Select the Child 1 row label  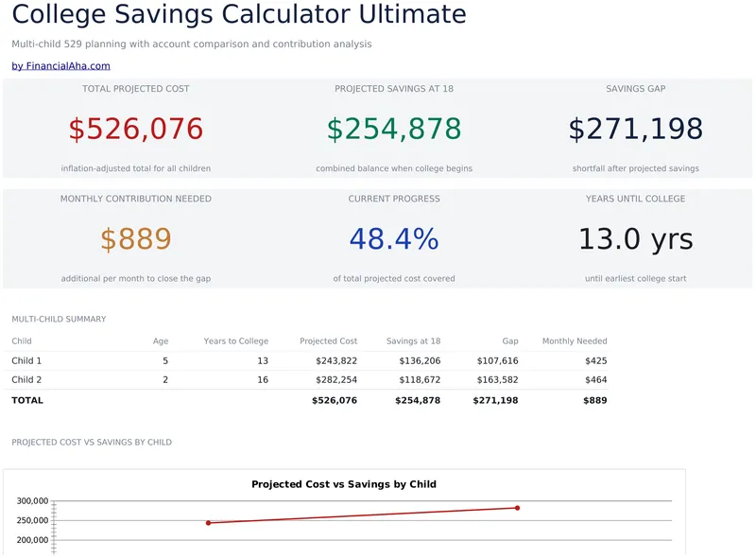(26, 361)
